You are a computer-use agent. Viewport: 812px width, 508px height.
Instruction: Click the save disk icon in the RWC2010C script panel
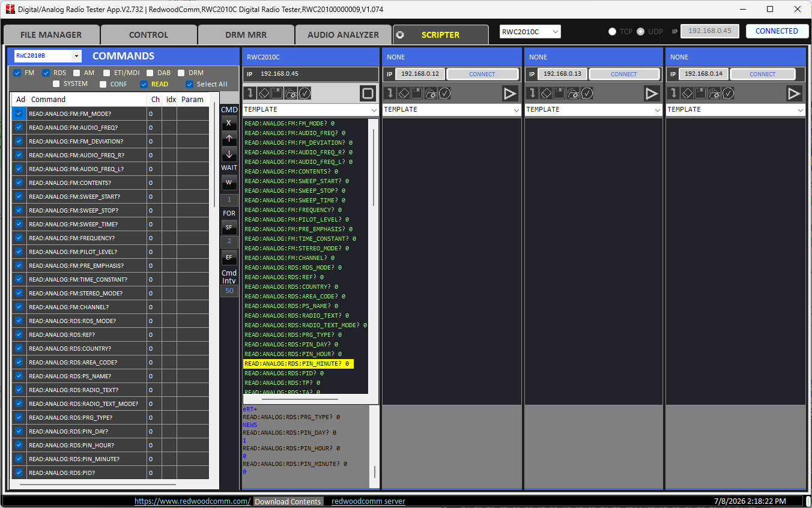click(x=277, y=93)
